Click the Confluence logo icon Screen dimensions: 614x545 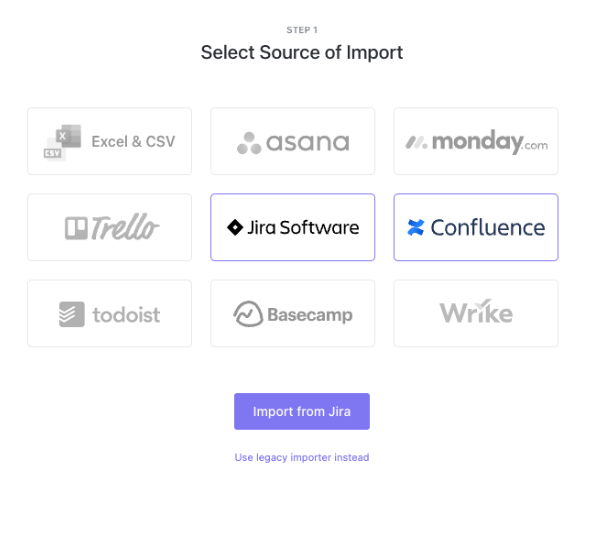click(416, 228)
